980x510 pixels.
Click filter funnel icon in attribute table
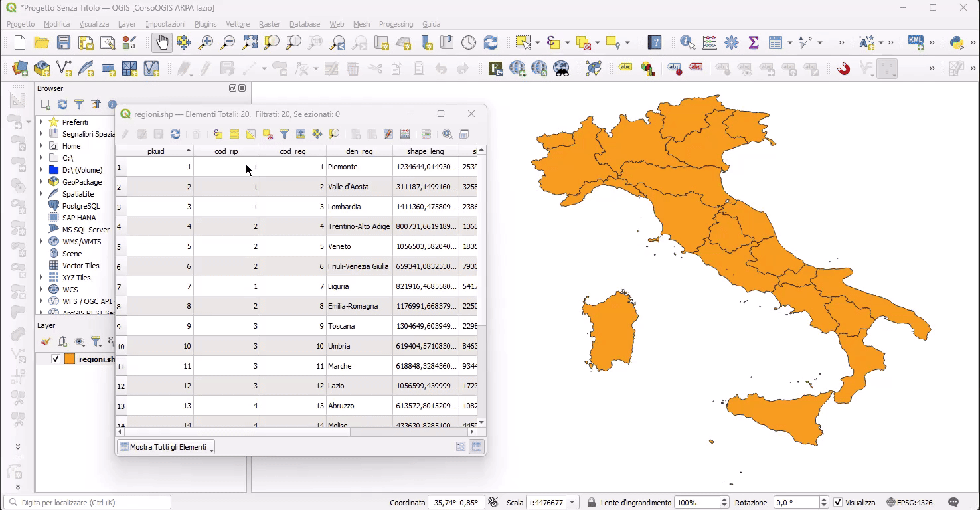(x=284, y=134)
